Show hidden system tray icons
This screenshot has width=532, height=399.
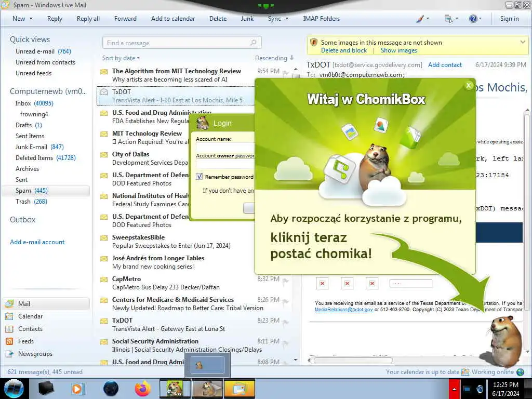coord(454,389)
